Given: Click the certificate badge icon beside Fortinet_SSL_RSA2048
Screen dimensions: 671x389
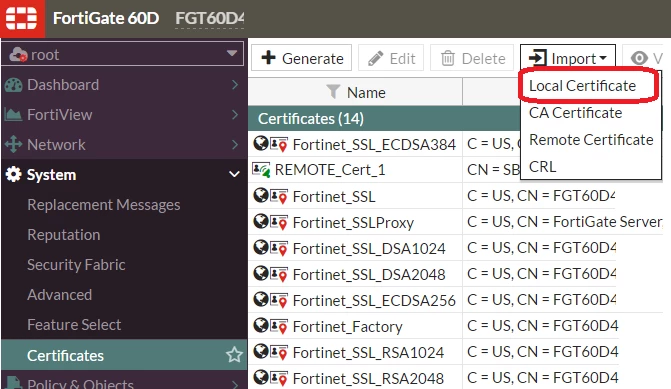Looking at the screenshot, I should click(279, 378).
